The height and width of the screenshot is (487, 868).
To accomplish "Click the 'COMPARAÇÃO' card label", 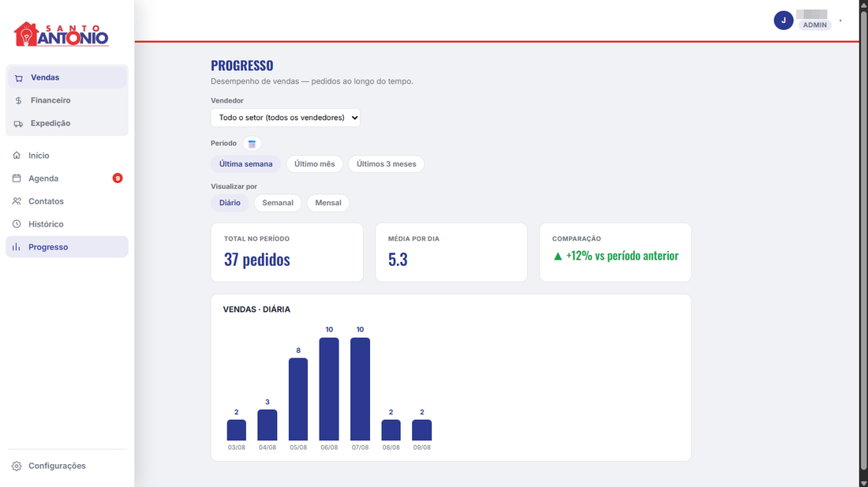I will pyautogui.click(x=576, y=238).
